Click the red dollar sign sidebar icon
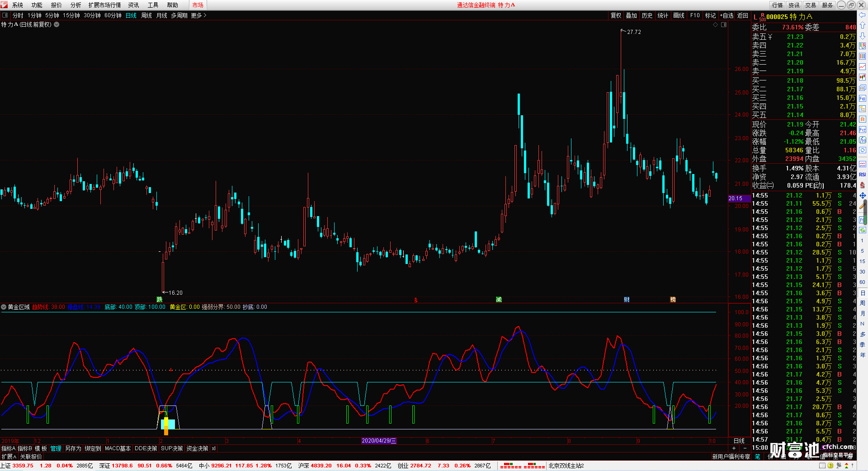The image size is (868, 471). [863, 185]
